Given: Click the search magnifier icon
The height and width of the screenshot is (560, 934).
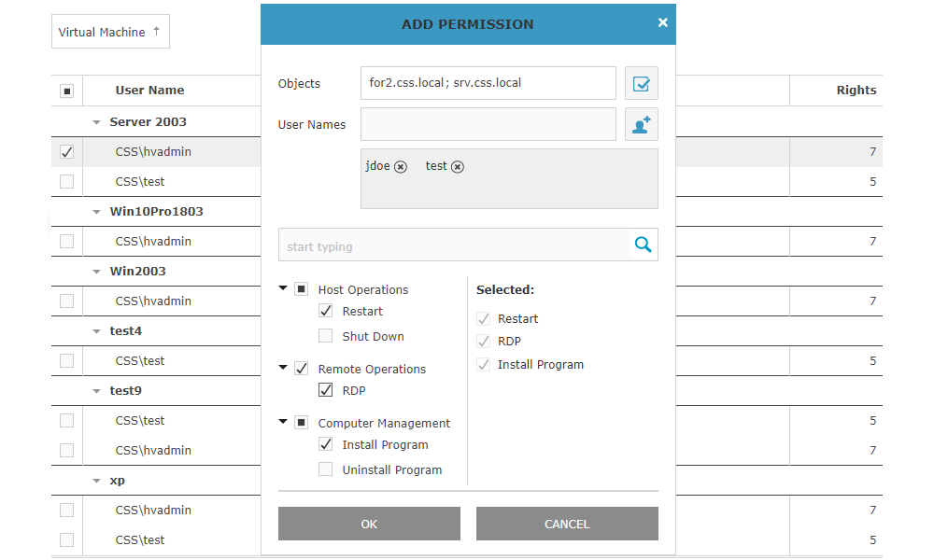Looking at the screenshot, I should point(643,245).
